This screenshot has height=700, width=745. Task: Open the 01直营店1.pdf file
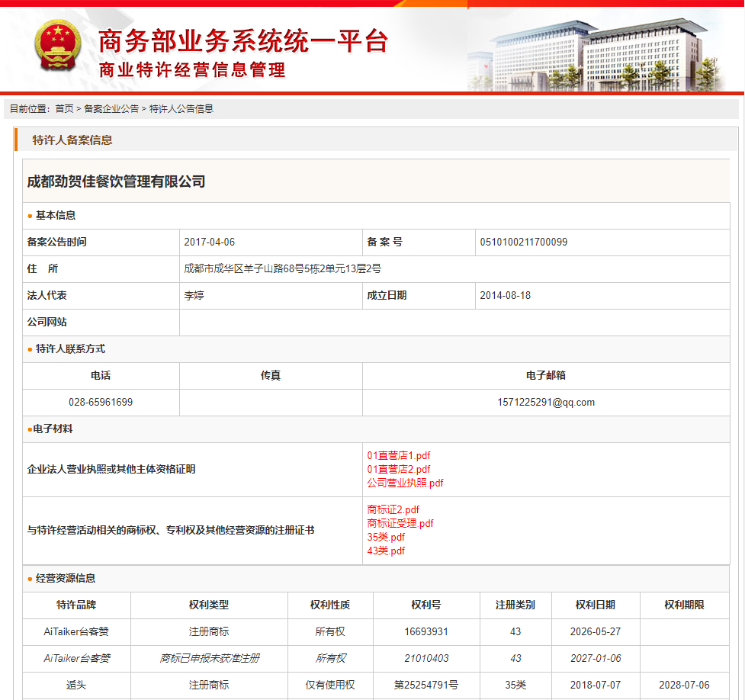coord(398,455)
